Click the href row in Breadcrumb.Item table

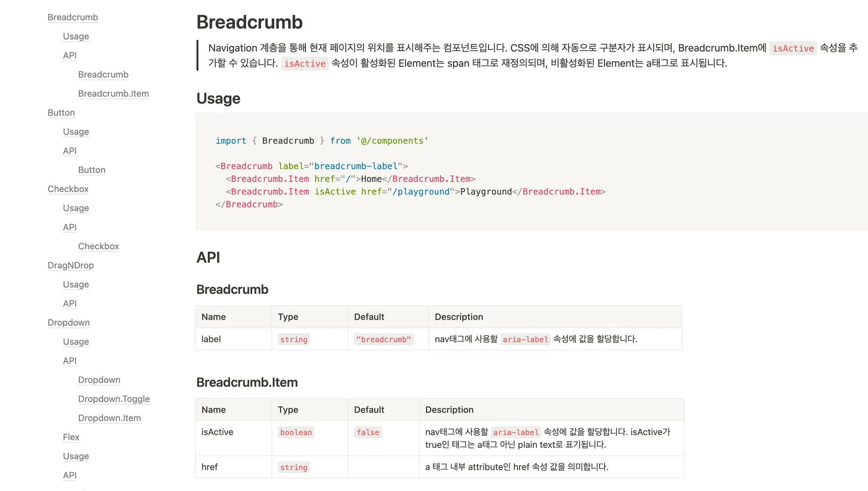point(209,467)
